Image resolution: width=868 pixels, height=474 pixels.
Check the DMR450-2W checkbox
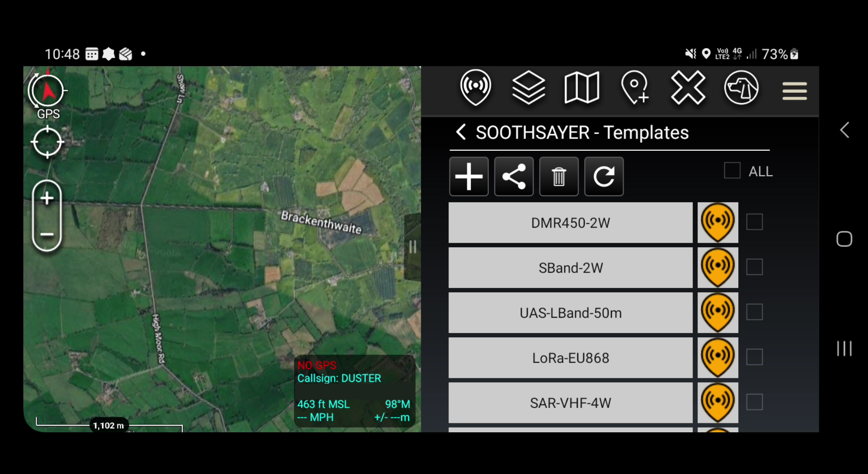[754, 222]
